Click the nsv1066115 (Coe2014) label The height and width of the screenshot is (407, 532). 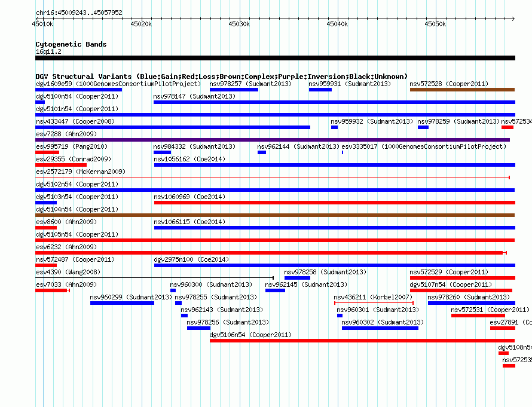(x=189, y=222)
